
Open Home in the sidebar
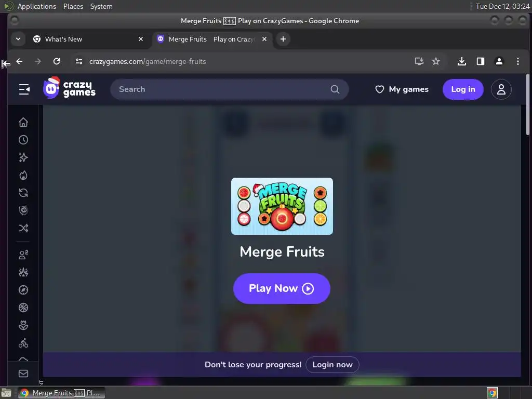pyautogui.click(x=23, y=122)
